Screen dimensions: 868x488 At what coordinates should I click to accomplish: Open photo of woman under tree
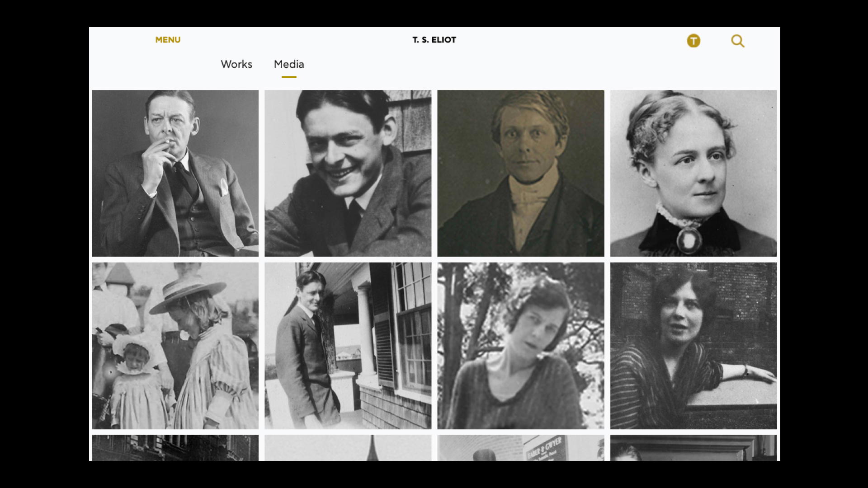point(521,346)
